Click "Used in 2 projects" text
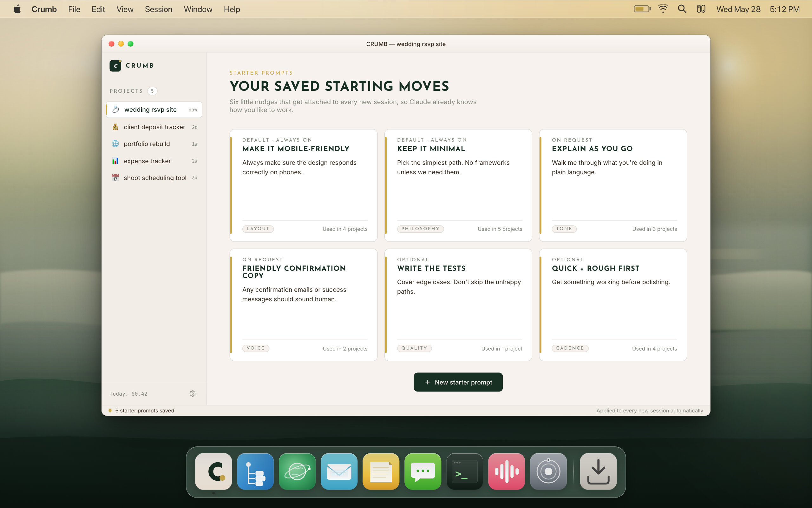Viewport: 812px width, 508px height. click(345, 348)
